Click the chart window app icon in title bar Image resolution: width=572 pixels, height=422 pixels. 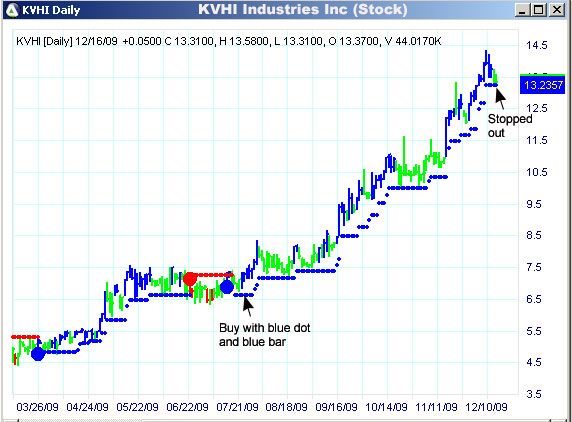click(x=12, y=10)
